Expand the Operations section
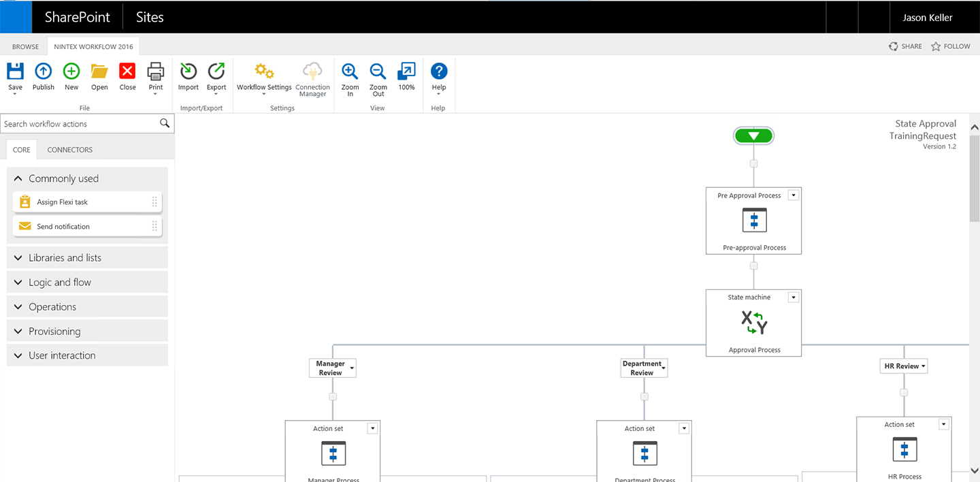Image resolution: width=980 pixels, height=482 pixels. pyautogui.click(x=87, y=306)
